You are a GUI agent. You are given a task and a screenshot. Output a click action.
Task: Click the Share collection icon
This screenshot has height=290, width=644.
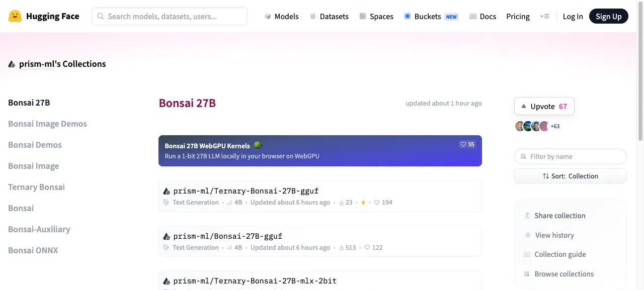click(527, 216)
